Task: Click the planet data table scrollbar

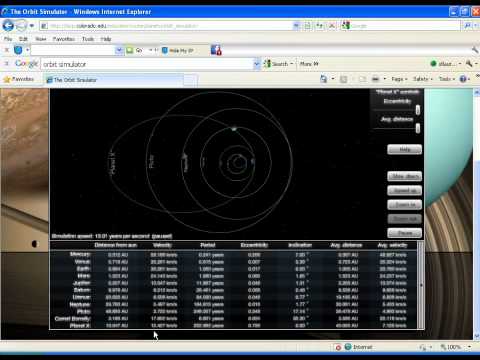Action: click(x=421, y=285)
